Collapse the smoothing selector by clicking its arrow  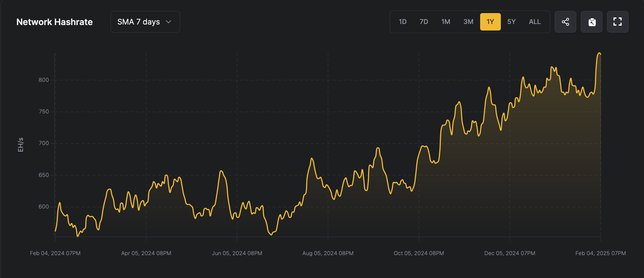168,22
